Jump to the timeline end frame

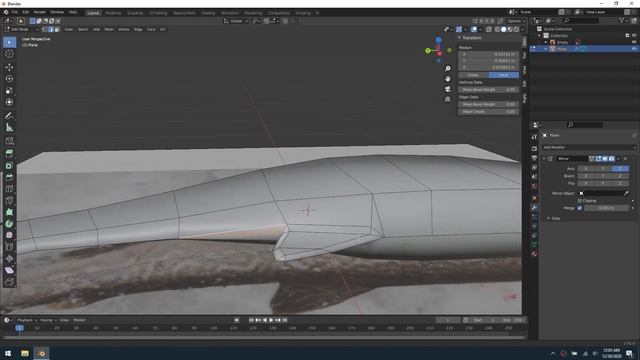click(x=285, y=320)
